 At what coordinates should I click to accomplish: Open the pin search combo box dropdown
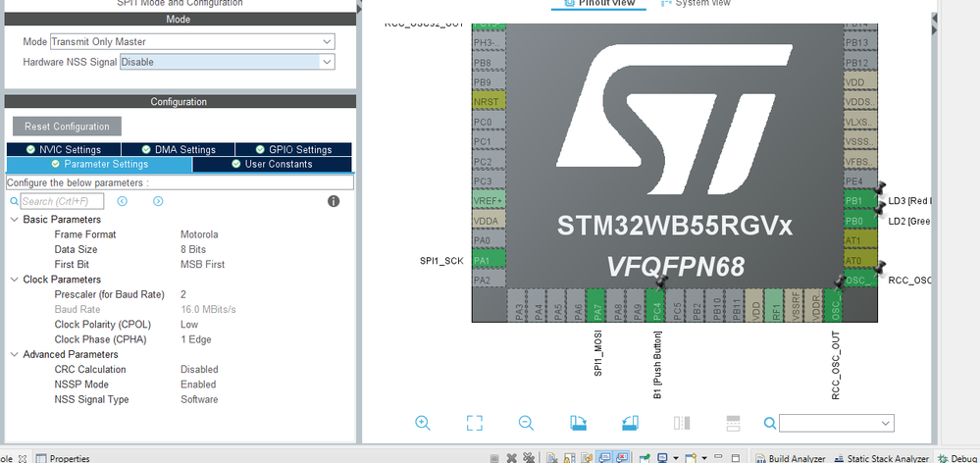click(886, 423)
